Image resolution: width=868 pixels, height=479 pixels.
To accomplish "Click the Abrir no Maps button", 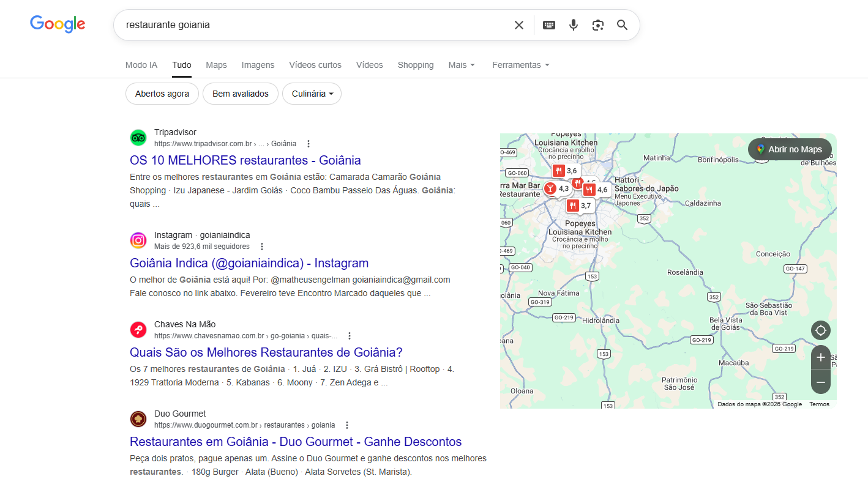I will (x=789, y=149).
